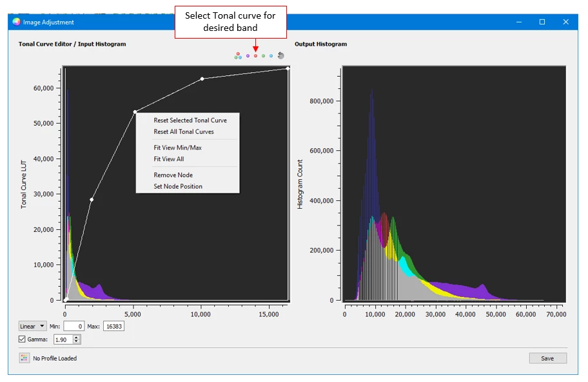The width and height of the screenshot is (588, 382).
Task: Click the reset curve arrow icon
Action: point(280,56)
